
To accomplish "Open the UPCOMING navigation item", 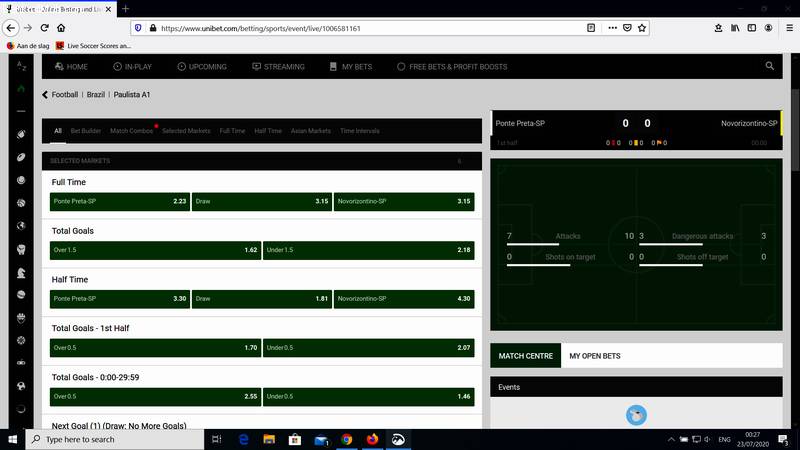I will pyautogui.click(x=202, y=66).
